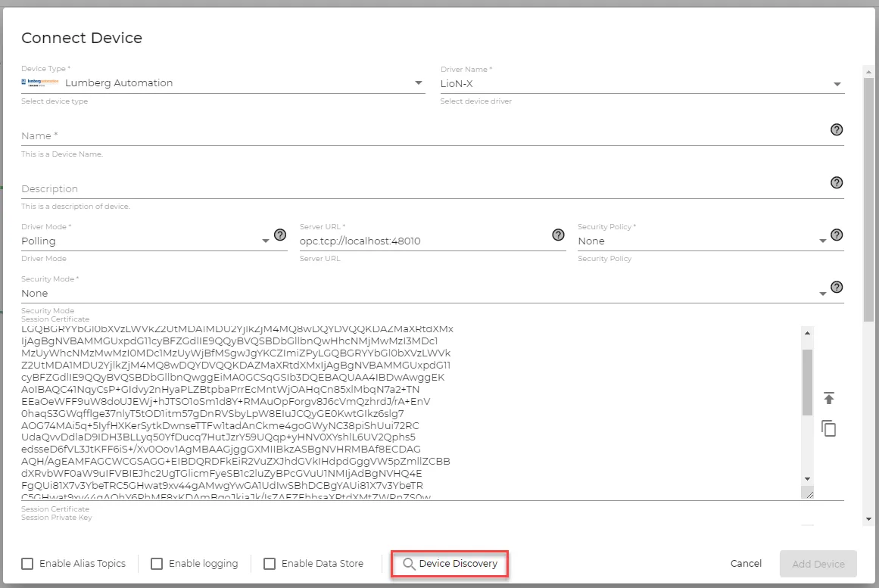Click the Cancel button
Screen dimensions: 879x588
pos(746,563)
